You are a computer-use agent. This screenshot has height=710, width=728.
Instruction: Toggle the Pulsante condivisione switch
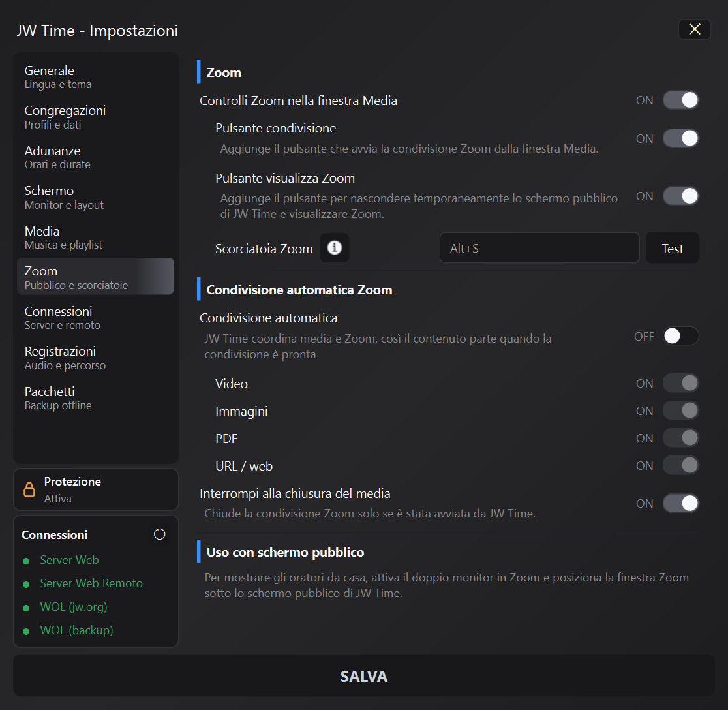(680, 138)
